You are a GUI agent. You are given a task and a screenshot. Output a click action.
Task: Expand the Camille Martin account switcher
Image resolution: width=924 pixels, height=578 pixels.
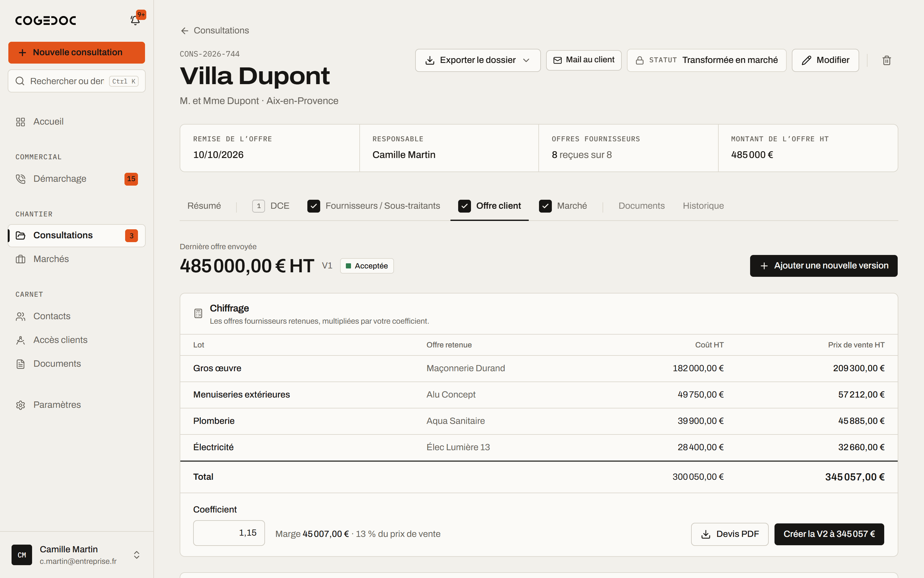coord(137,555)
